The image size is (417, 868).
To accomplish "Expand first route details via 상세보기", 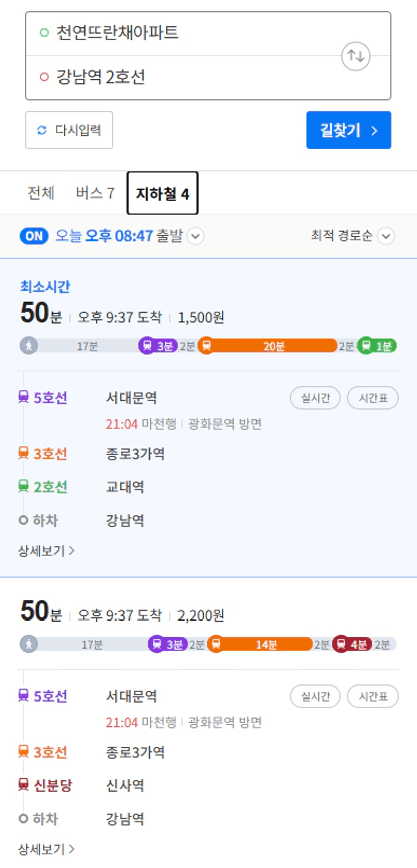I will (x=46, y=551).
